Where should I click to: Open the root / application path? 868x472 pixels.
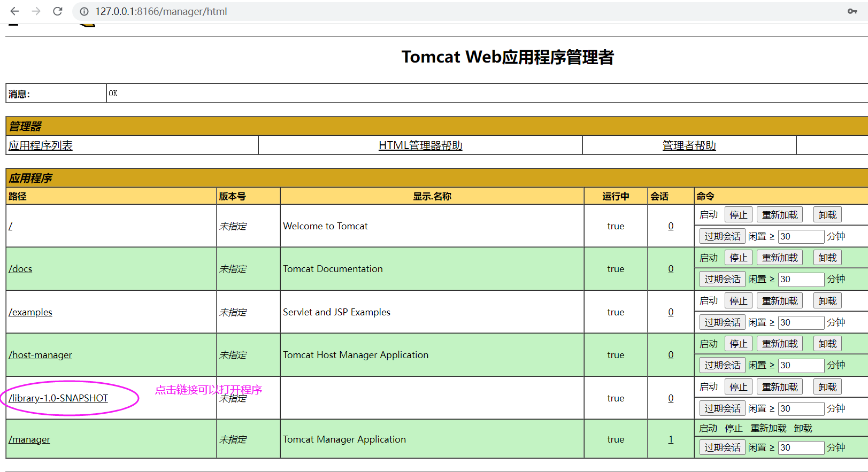pyautogui.click(x=10, y=226)
